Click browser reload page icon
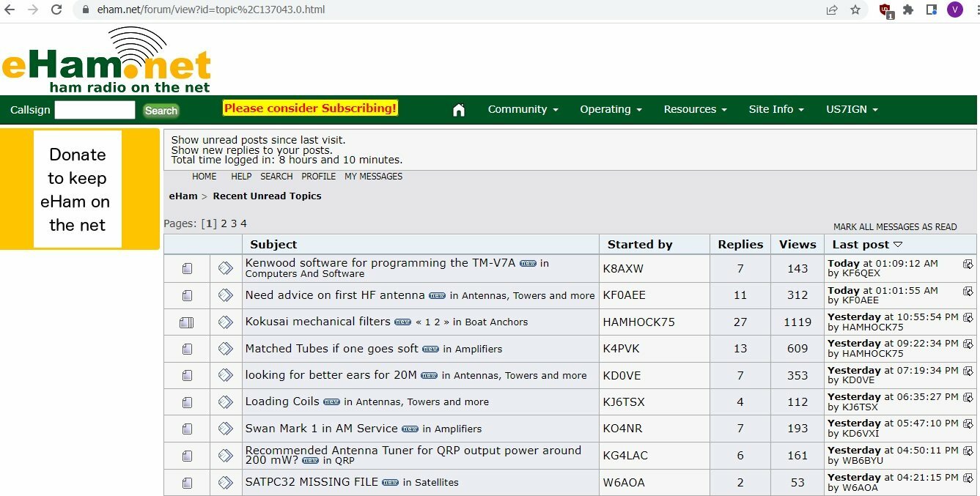The image size is (980, 496). point(56,10)
